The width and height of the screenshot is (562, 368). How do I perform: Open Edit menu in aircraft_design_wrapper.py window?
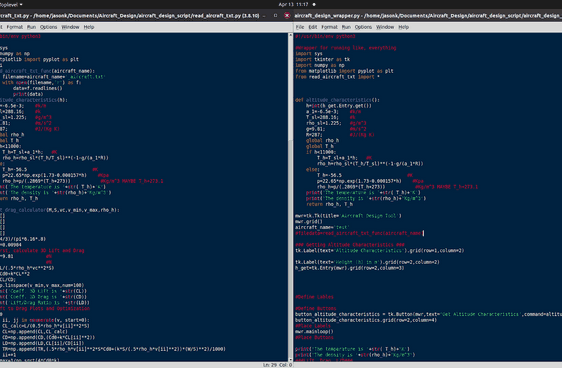(313, 27)
